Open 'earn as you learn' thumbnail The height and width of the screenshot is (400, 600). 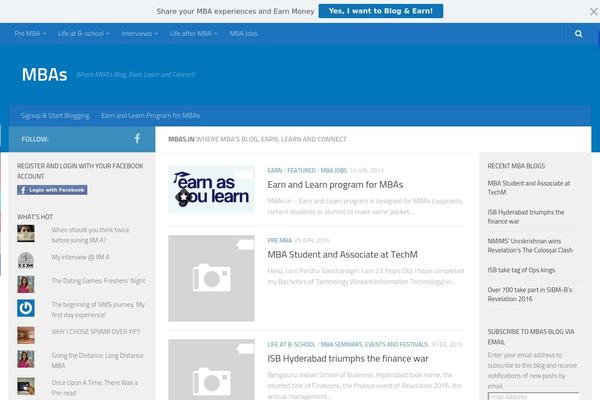[x=211, y=189]
